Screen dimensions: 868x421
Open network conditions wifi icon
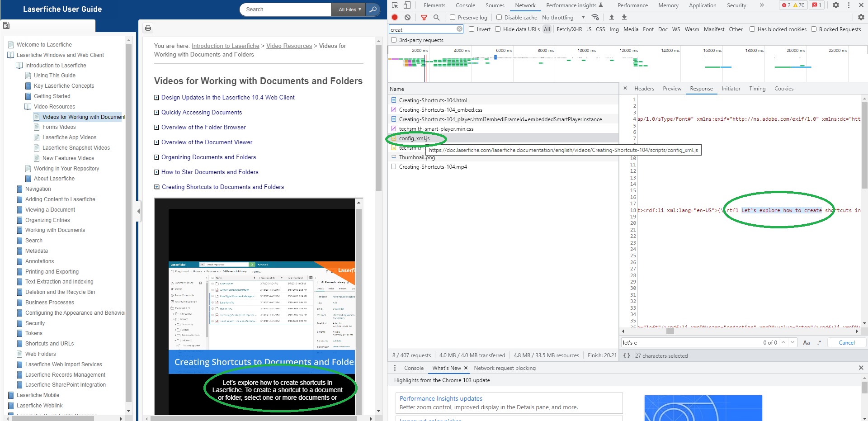[x=595, y=17]
